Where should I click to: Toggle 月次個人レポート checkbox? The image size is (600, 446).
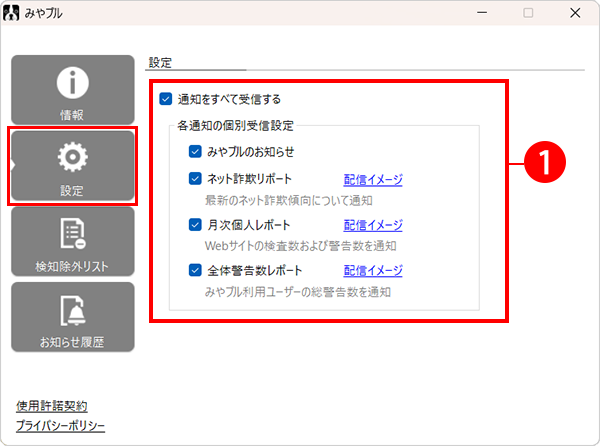[196, 225]
